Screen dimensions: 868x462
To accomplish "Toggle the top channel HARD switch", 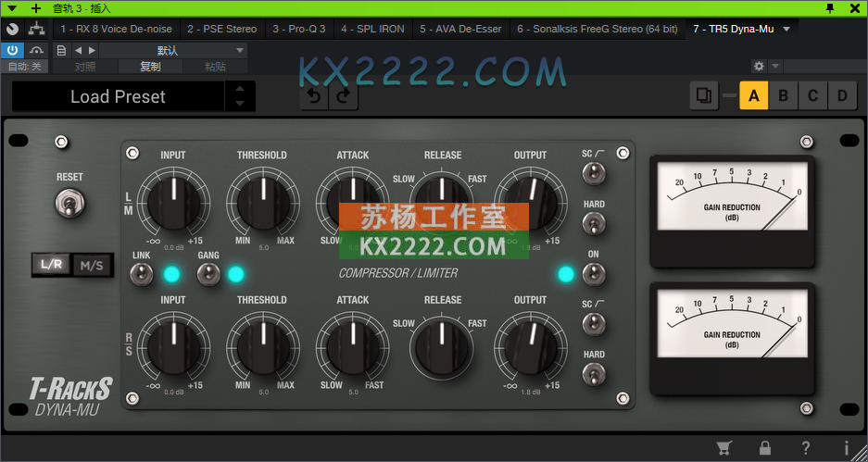I will coord(594,224).
